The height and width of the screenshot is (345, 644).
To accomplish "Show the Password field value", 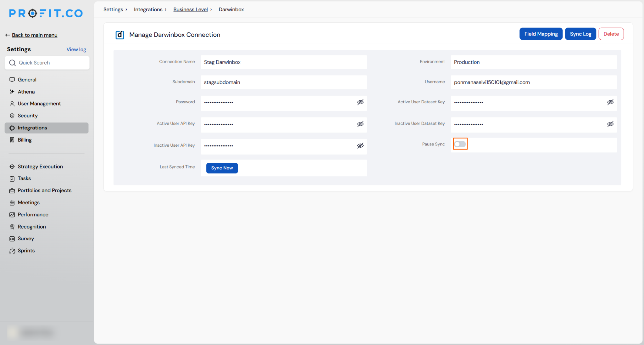I will pyautogui.click(x=360, y=102).
